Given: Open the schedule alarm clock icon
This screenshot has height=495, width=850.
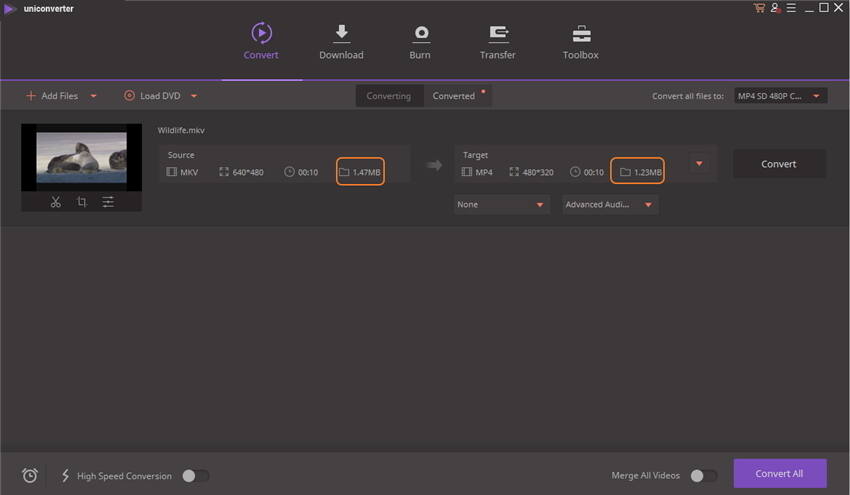Looking at the screenshot, I should click(x=30, y=475).
